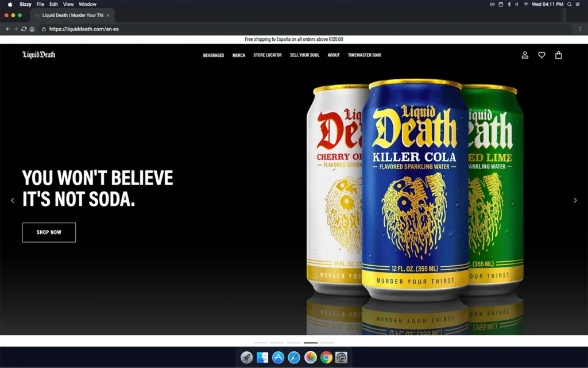Viewport: 588px width, 368px height.
Task: Follow the Store Locator link
Action: (x=268, y=56)
